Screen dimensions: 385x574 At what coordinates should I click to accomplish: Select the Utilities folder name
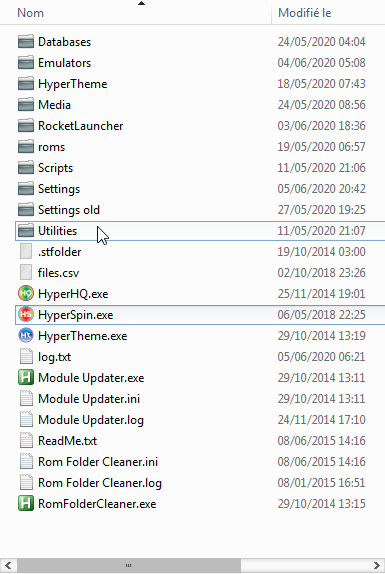click(57, 231)
